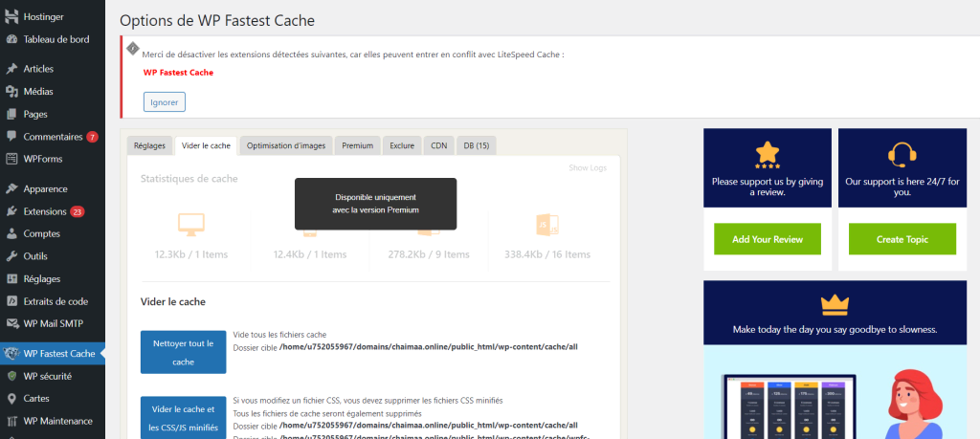
Task: Click Vider le cache et les CSS/JS minifiés
Action: tap(183, 418)
